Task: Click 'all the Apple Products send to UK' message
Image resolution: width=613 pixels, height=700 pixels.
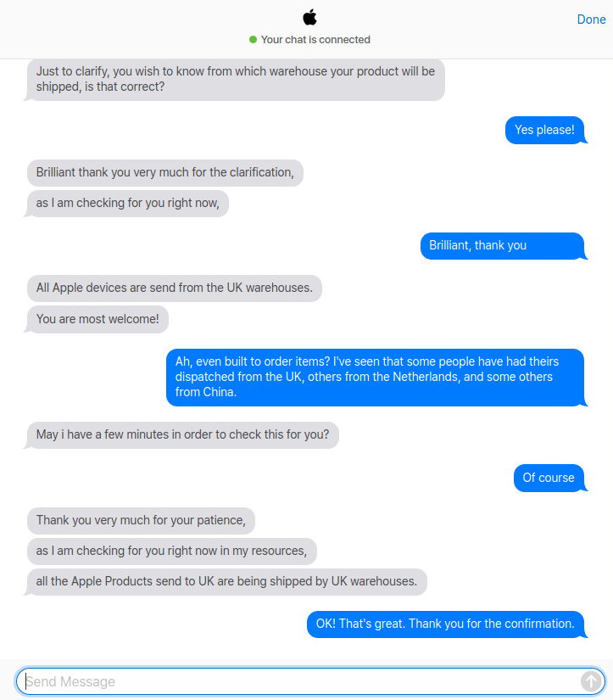Action: click(227, 582)
